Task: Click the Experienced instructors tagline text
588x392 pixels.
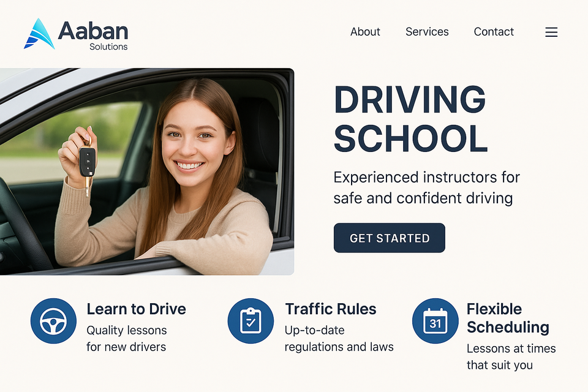Action: 426,187
